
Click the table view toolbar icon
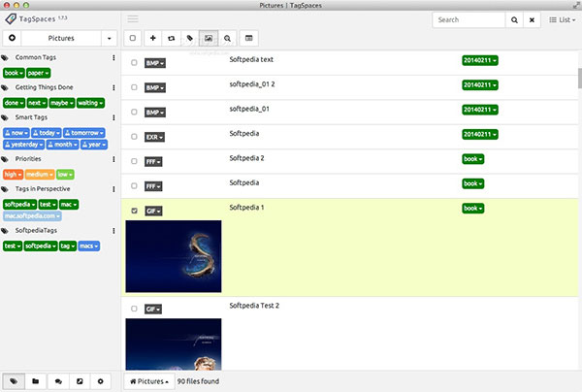coord(248,38)
